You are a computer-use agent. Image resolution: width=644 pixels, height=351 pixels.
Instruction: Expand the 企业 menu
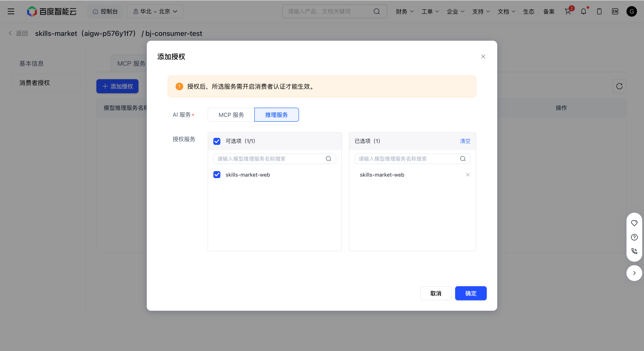455,12
